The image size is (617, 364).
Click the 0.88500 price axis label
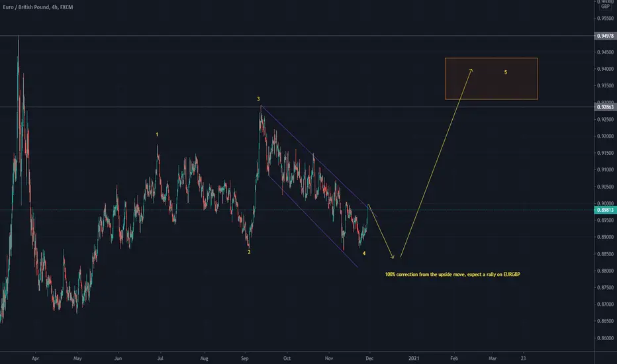pos(605,254)
